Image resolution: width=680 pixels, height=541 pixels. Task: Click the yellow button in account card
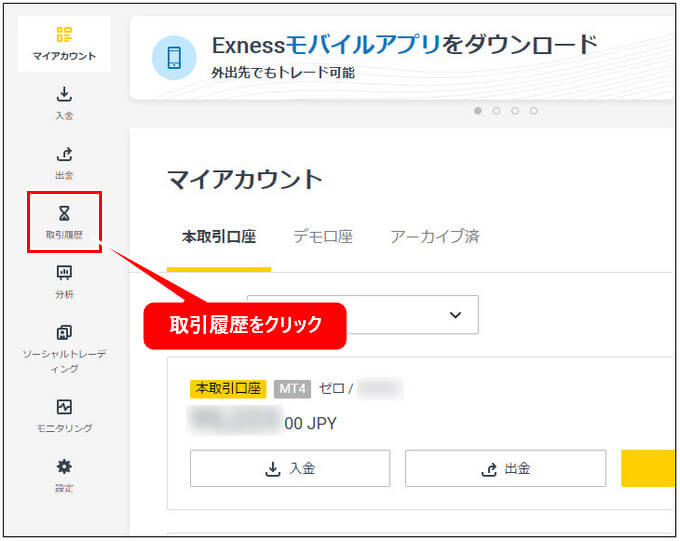pyautogui.click(x=648, y=469)
